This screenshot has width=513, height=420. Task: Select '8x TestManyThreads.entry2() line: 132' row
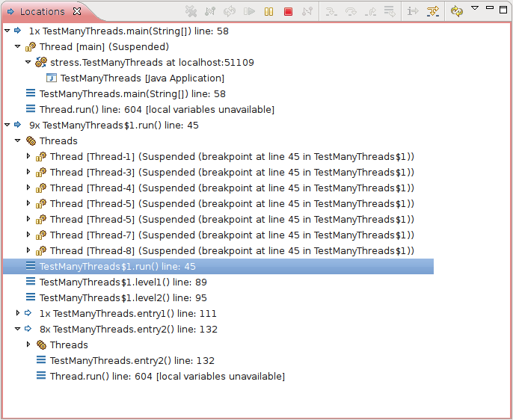click(x=129, y=329)
